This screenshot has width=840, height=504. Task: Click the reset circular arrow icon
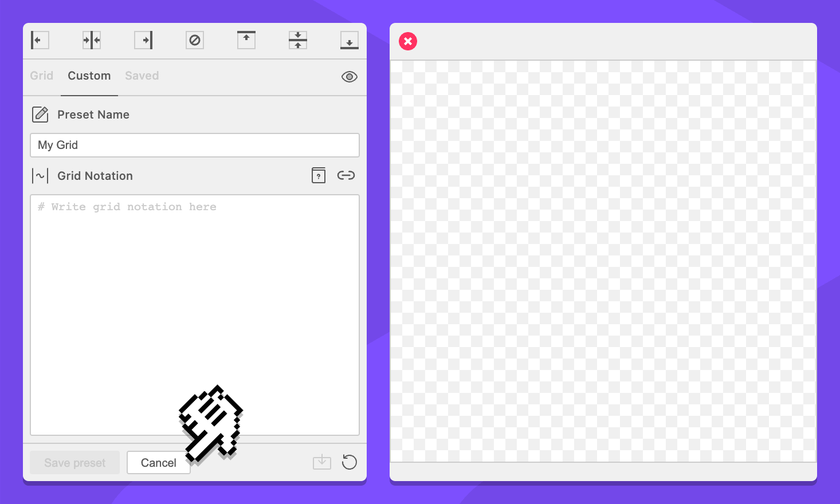[x=349, y=462]
